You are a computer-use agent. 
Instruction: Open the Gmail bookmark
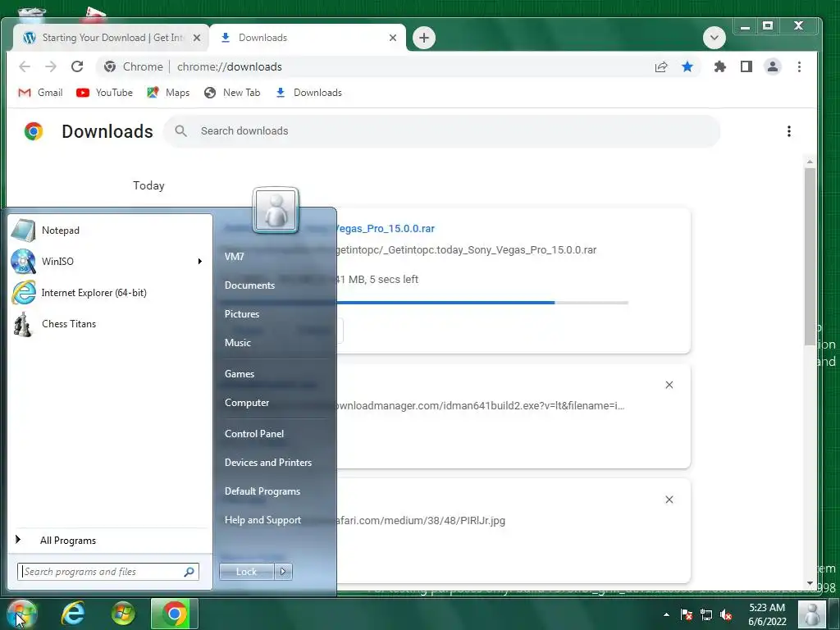(40, 93)
